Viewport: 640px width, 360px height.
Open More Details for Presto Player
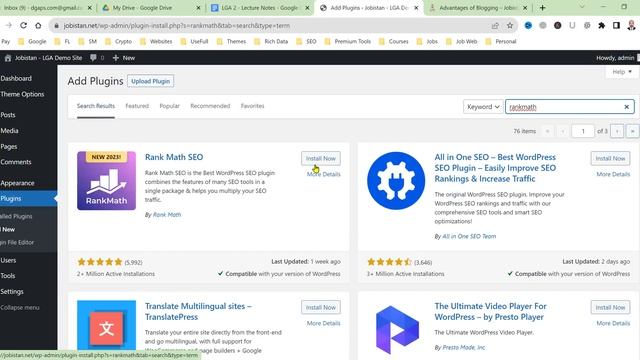pyautogui.click(x=613, y=323)
